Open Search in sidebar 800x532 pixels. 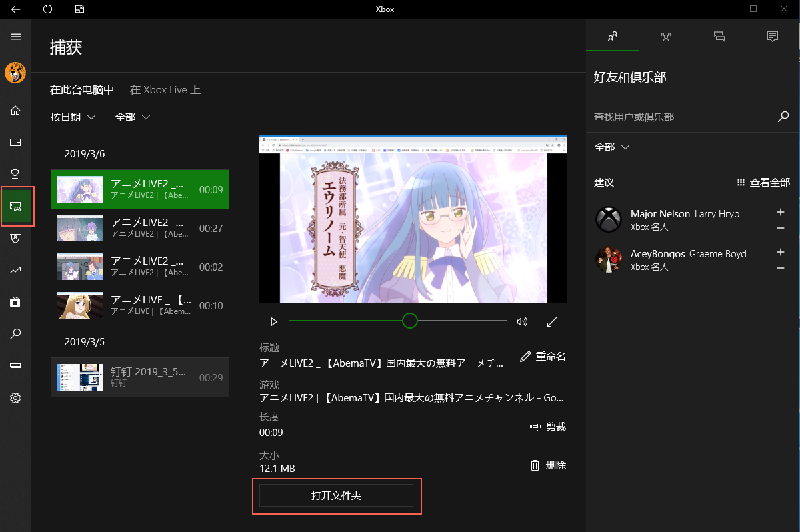(15, 334)
